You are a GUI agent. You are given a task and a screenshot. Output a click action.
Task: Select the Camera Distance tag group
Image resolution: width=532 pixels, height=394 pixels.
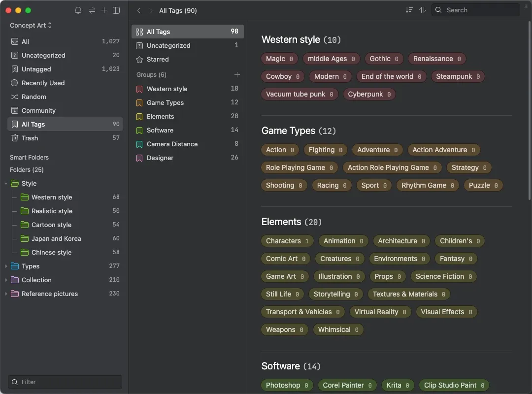[x=188, y=144]
